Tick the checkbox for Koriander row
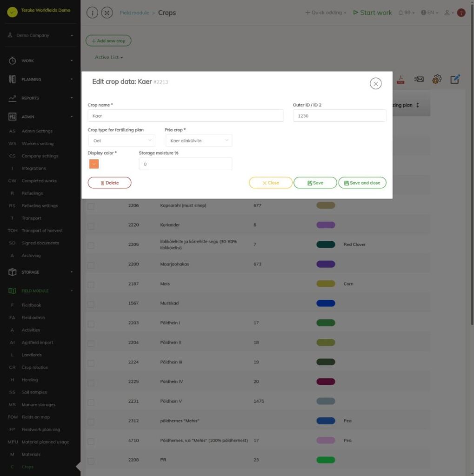Viewport: 474px width, 476px height. pyautogui.click(x=91, y=226)
